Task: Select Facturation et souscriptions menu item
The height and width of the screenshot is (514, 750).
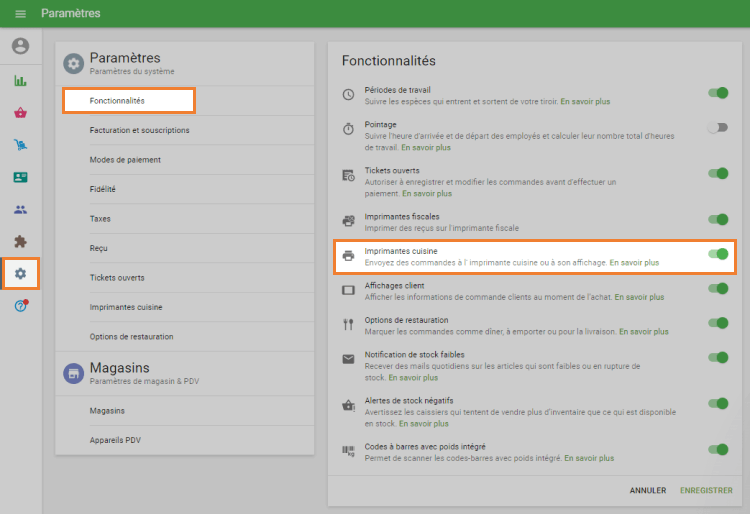Action: point(139,130)
